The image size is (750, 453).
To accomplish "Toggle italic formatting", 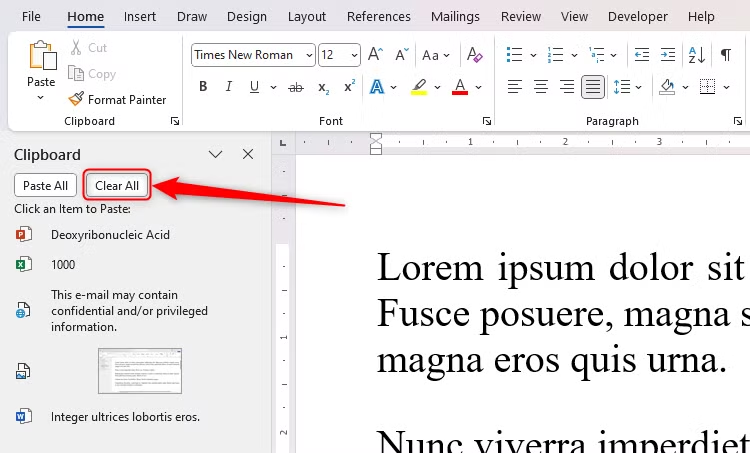I will pyautogui.click(x=229, y=87).
